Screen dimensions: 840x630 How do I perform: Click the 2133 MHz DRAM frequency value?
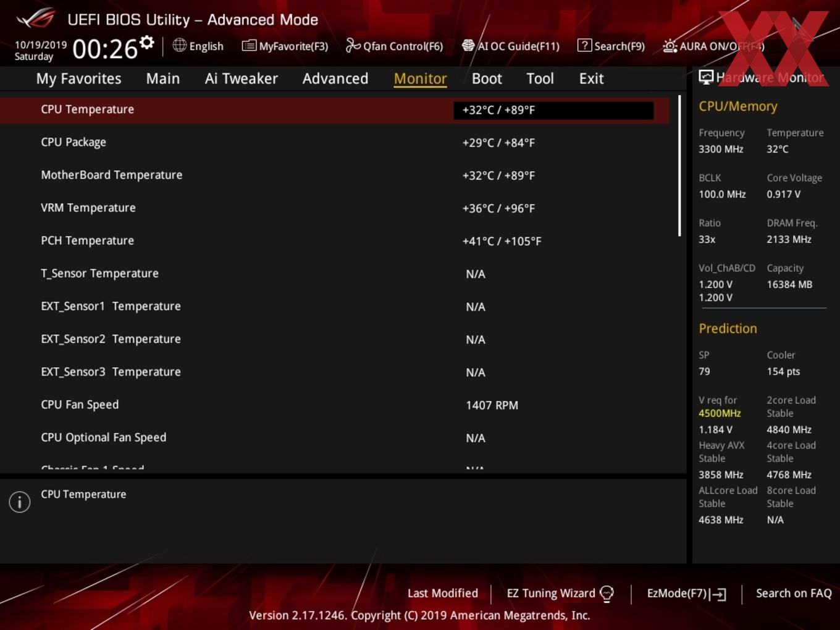(x=789, y=239)
